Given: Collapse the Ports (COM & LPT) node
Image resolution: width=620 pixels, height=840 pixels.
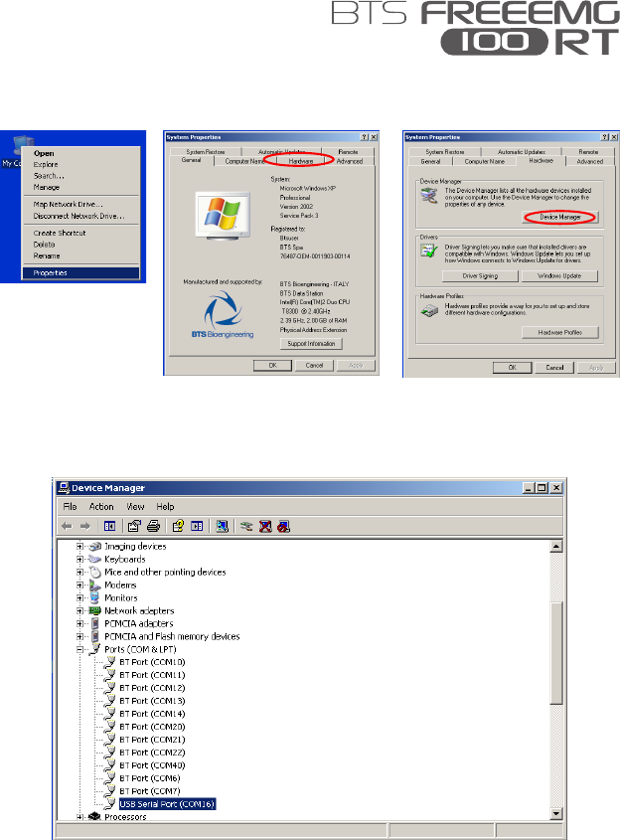Looking at the screenshot, I should coord(79,649).
